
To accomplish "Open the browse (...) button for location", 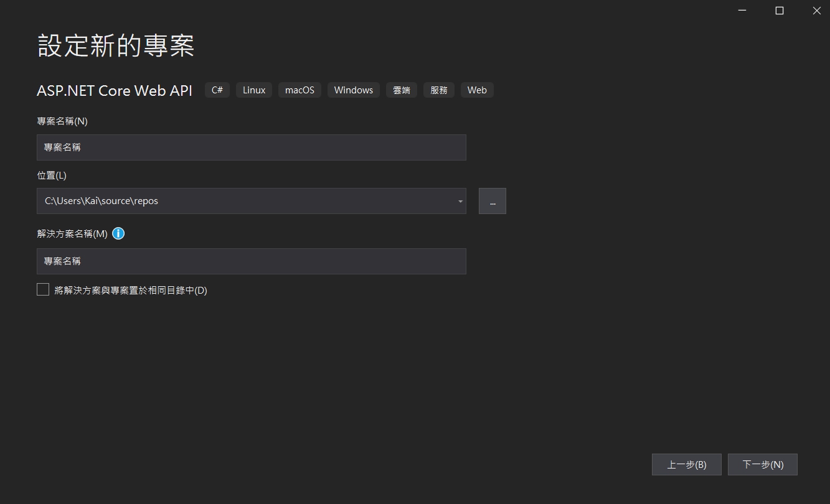I will 492,200.
